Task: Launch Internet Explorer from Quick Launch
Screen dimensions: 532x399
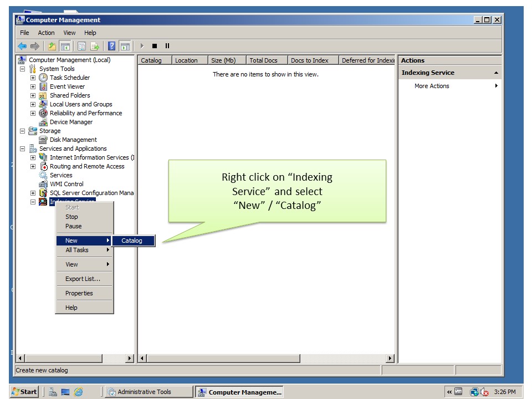Action: (78, 392)
